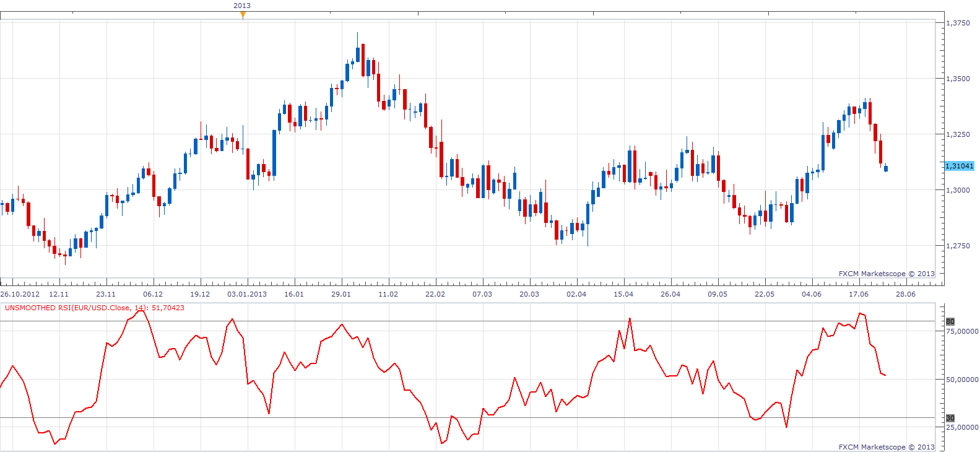Click the 02.04 date label
This screenshot has width=980, height=452.
pos(576,294)
